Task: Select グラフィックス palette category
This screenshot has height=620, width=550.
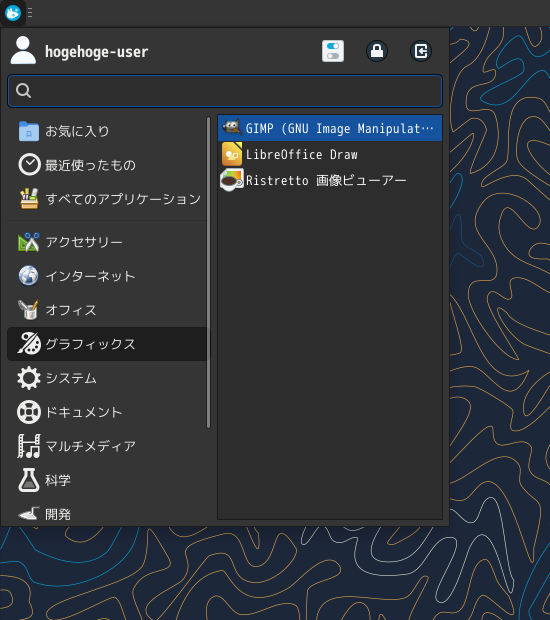Action: pyautogui.click(x=107, y=344)
